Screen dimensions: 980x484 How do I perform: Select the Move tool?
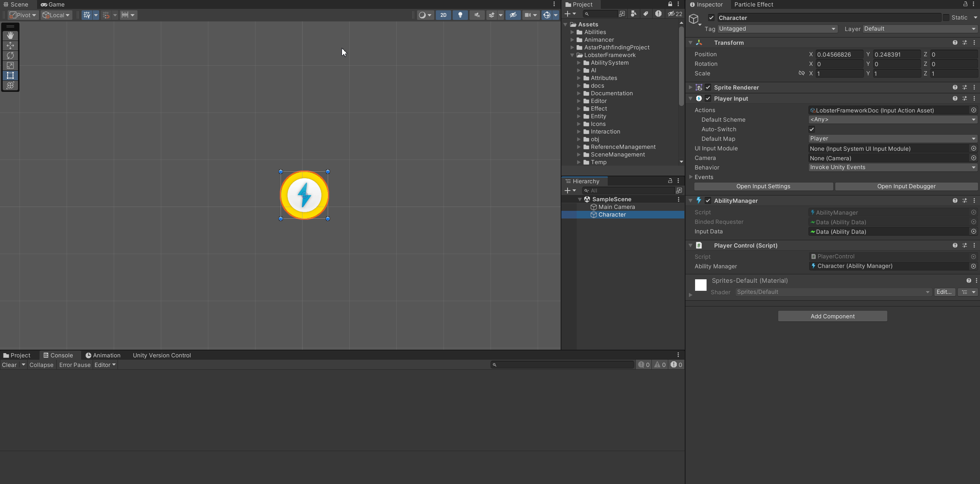coord(10,46)
